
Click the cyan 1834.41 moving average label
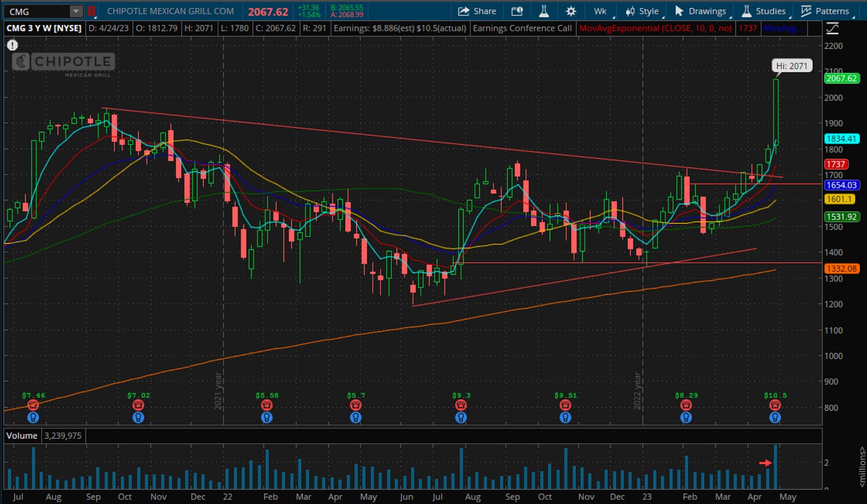pyautogui.click(x=841, y=139)
